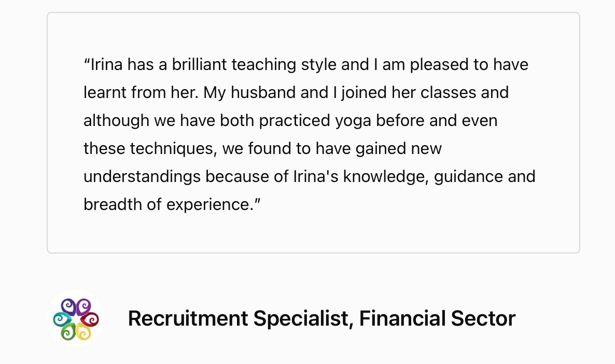The height and width of the screenshot is (364, 615).
Task: Click "these techniques" in the testimonial
Action: [x=150, y=149]
